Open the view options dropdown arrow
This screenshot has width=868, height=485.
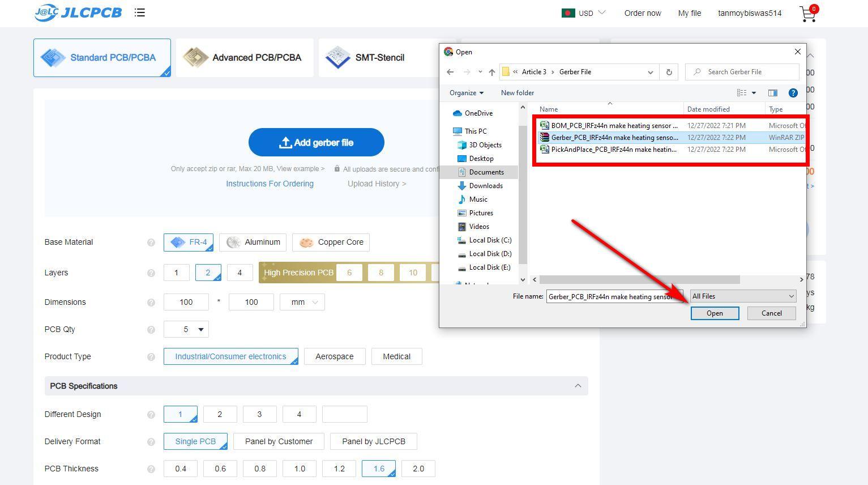point(754,93)
